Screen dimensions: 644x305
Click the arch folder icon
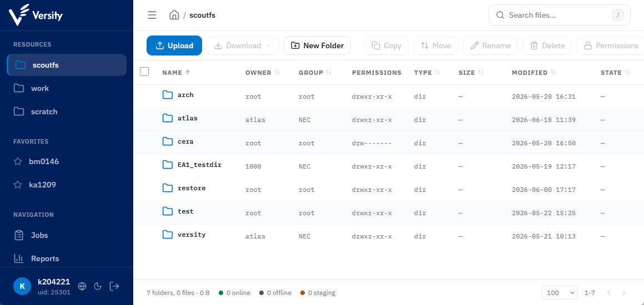[x=168, y=95]
